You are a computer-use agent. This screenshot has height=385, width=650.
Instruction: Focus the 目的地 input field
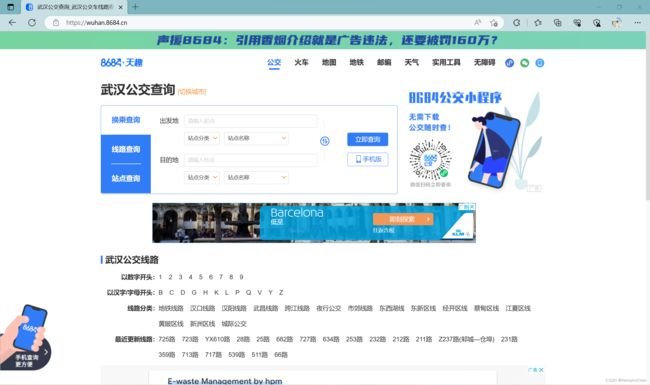[x=251, y=160]
